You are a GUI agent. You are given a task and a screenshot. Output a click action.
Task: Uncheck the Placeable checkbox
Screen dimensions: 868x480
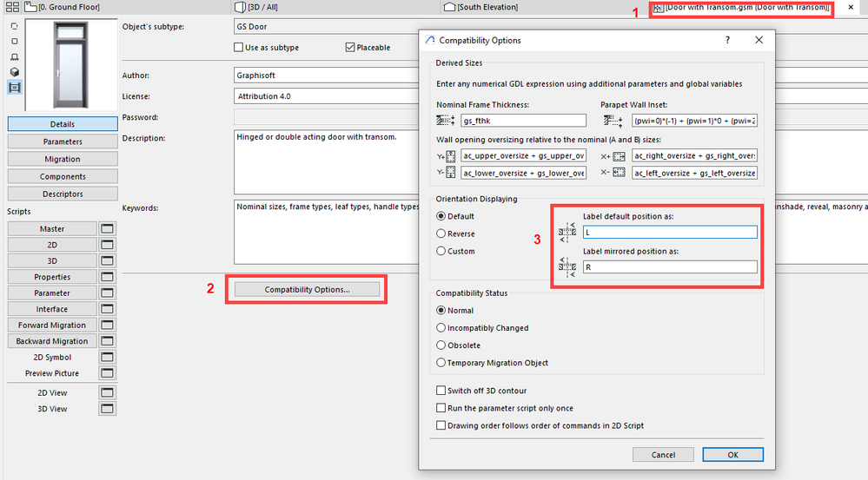pos(350,48)
